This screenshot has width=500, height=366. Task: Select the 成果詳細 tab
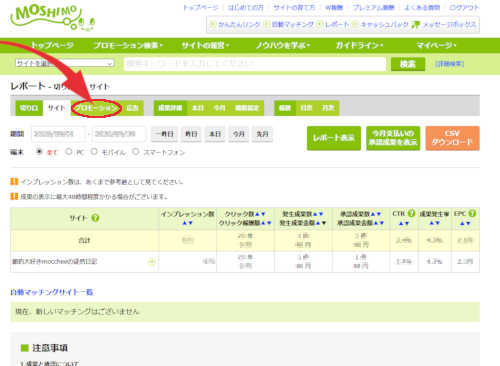pyautogui.click(x=170, y=108)
